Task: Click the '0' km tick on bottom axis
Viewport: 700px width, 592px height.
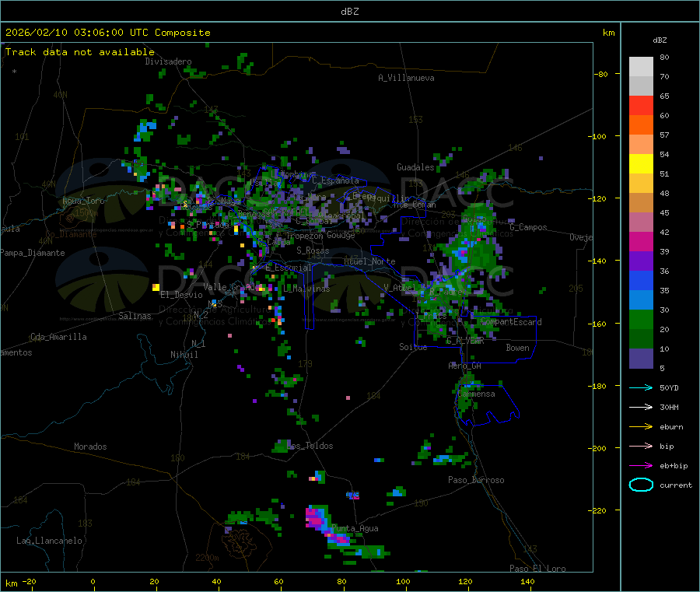Action: pos(93,581)
